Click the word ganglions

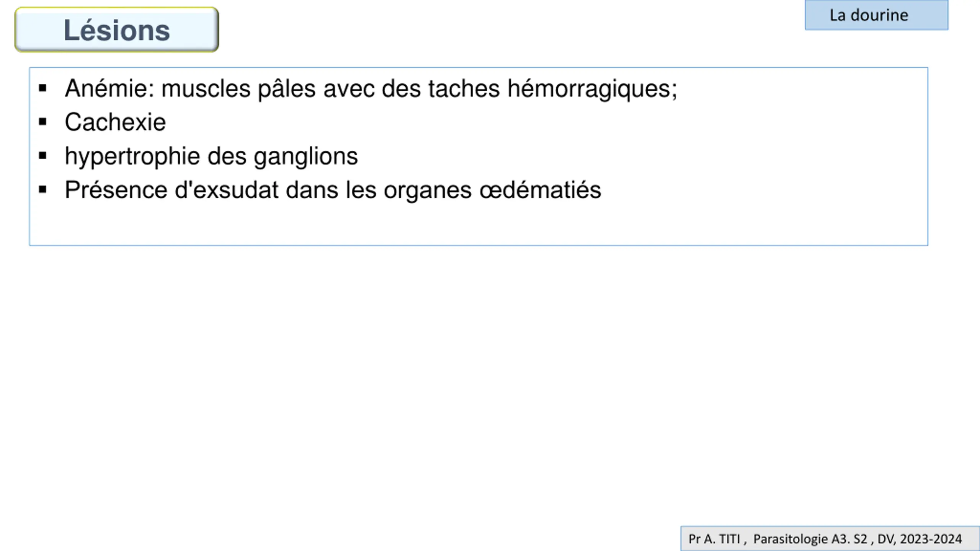[306, 156]
